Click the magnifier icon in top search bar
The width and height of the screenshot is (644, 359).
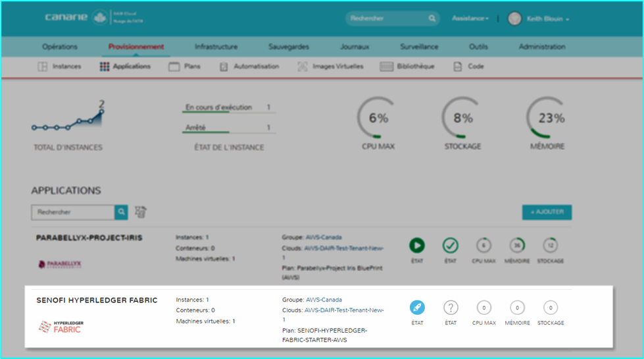tap(432, 18)
